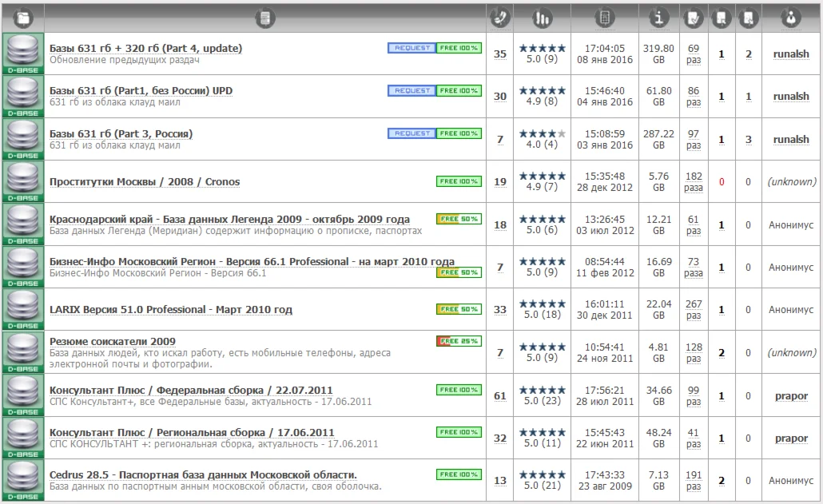Open Консультант Плюс Региональная сборка 17.06.2011
Image resolution: width=823 pixels, height=504 pixels.
(x=192, y=433)
